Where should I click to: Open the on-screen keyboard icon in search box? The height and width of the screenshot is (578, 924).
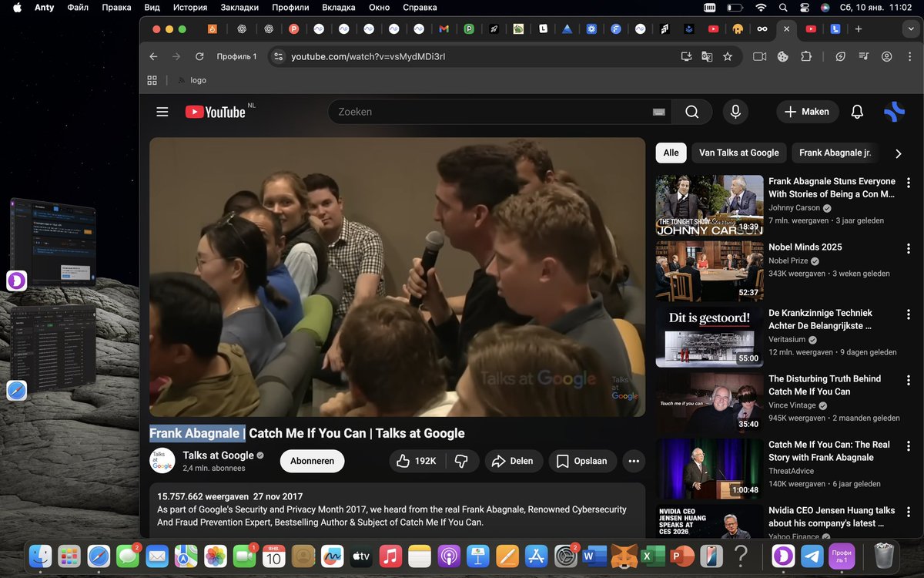pos(658,112)
